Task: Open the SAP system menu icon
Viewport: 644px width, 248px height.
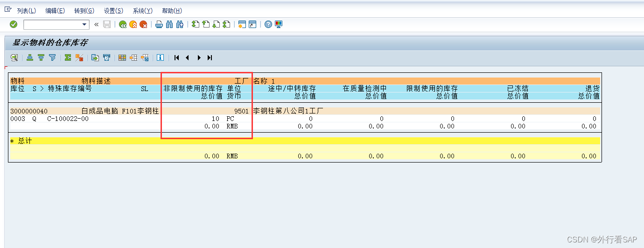Action: 7,10
